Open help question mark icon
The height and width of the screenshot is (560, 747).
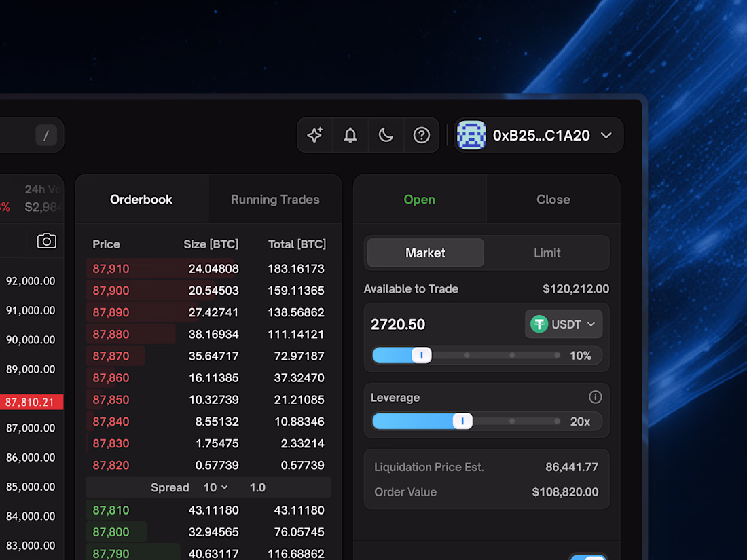[421, 135]
